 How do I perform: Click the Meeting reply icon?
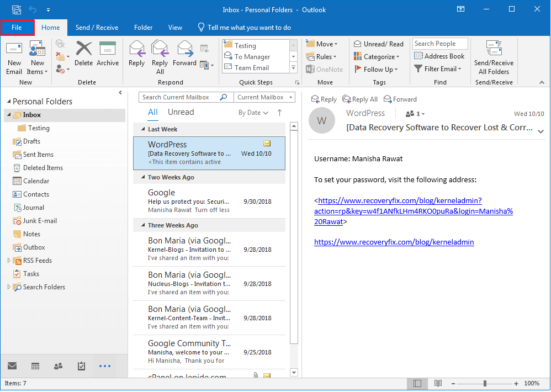(204, 48)
